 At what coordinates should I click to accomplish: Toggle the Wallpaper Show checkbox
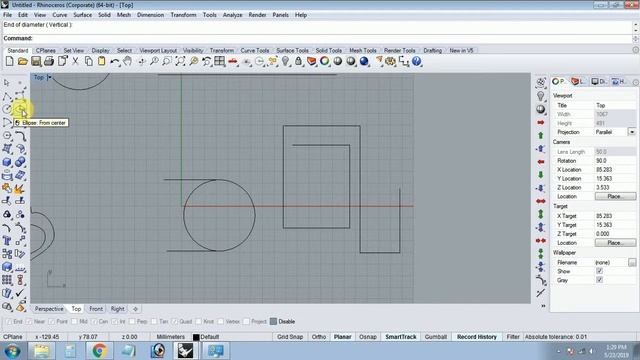click(599, 271)
